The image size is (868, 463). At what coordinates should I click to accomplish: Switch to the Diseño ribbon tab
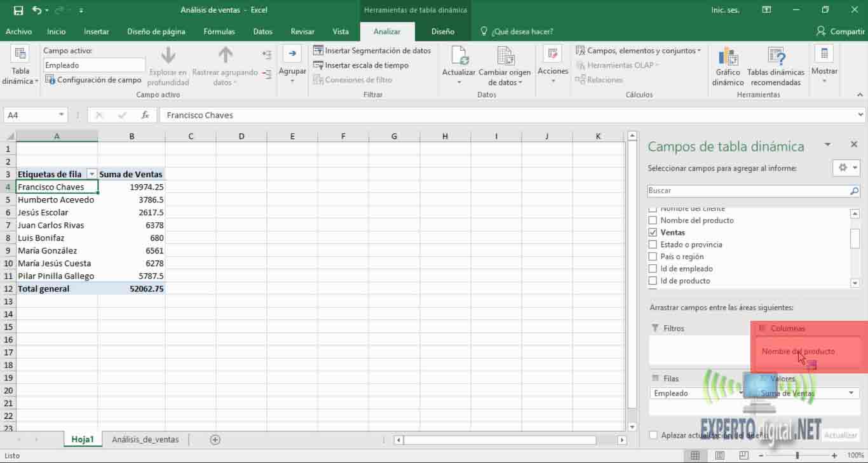(443, 31)
